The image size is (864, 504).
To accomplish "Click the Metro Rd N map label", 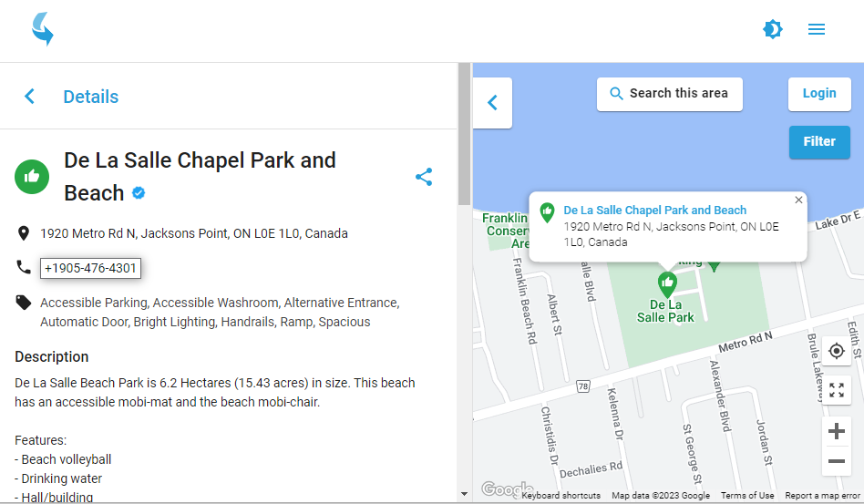I will pos(745,342).
